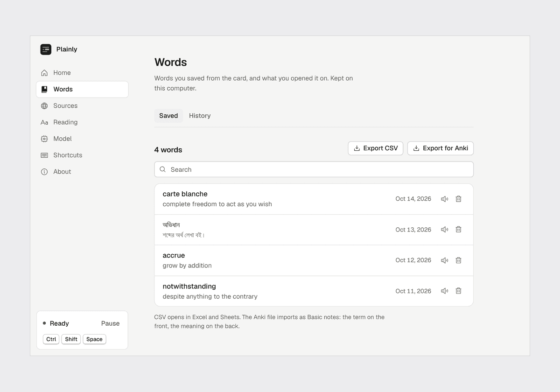Click the Export for Anki button
This screenshot has height=392, width=560.
coord(441,148)
